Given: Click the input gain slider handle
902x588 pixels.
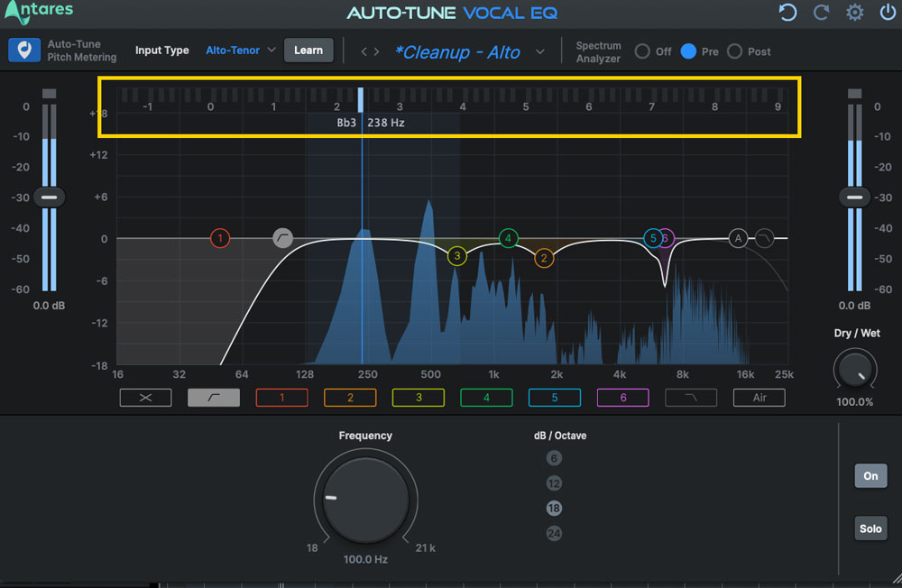Looking at the screenshot, I should tap(49, 198).
